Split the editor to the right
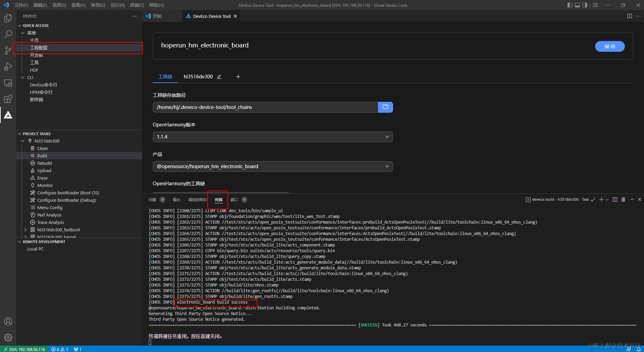This screenshot has height=352, width=644. [630, 16]
